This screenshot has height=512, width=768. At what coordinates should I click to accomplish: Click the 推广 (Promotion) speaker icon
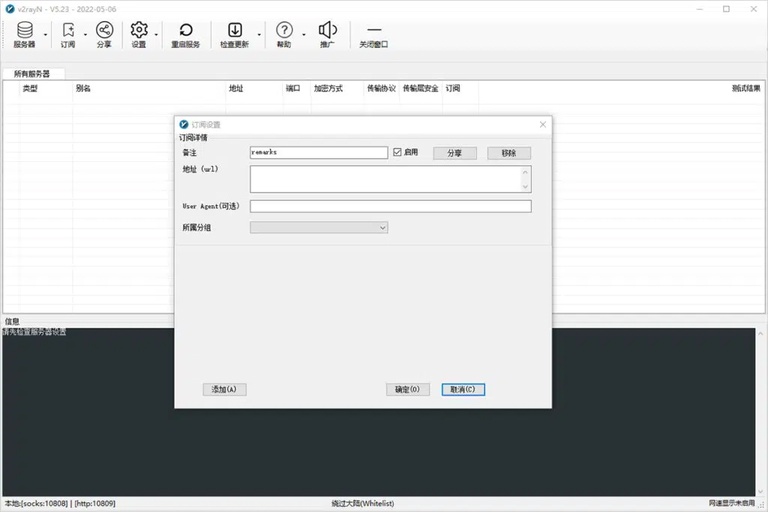point(327,34)
